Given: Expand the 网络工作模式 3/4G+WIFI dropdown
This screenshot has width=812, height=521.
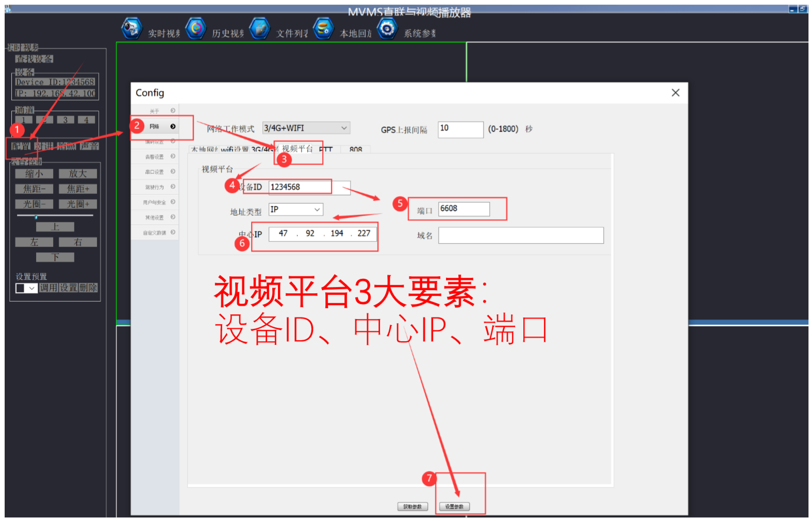Looking at the screenshot, I should coord(344,128).
